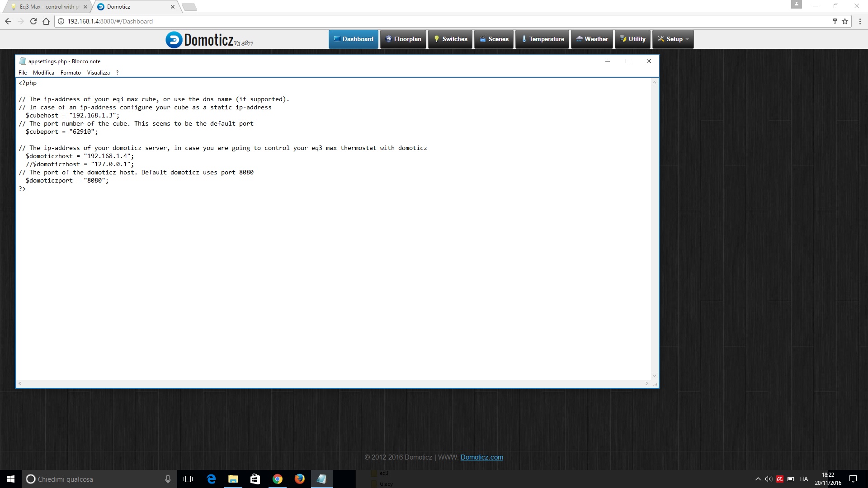This screenshot has width=868, height=488.
Task: Click the Notepad vertical scrollbar down arrow
Action: click(654, 376)
